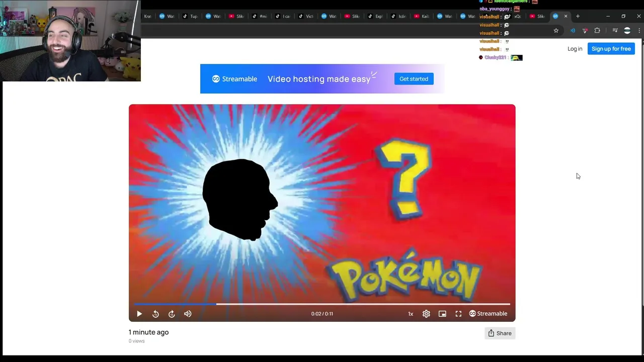Click Log in

click(x=575, y=49)
